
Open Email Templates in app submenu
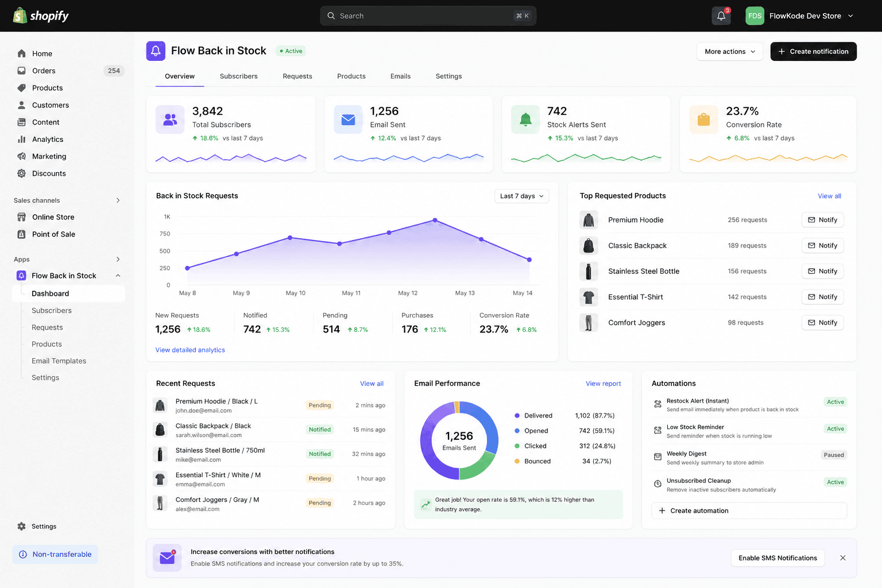point(59,361)
